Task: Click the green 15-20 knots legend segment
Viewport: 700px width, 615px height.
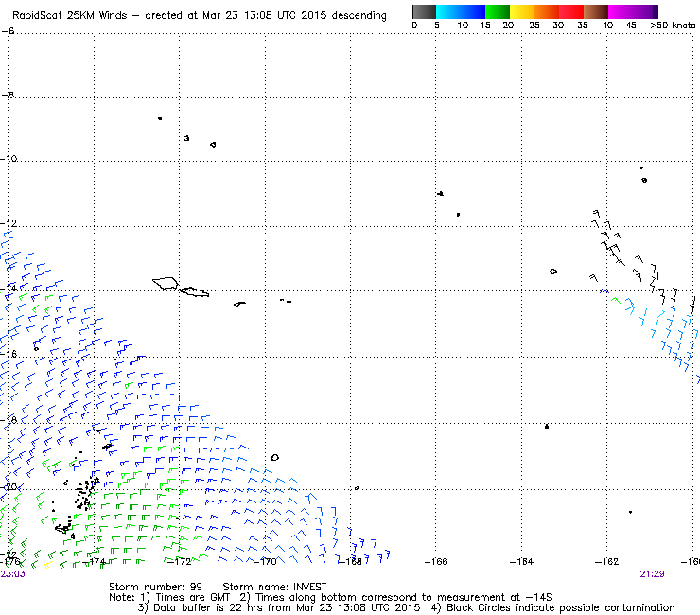Action: tap(498, 11)
